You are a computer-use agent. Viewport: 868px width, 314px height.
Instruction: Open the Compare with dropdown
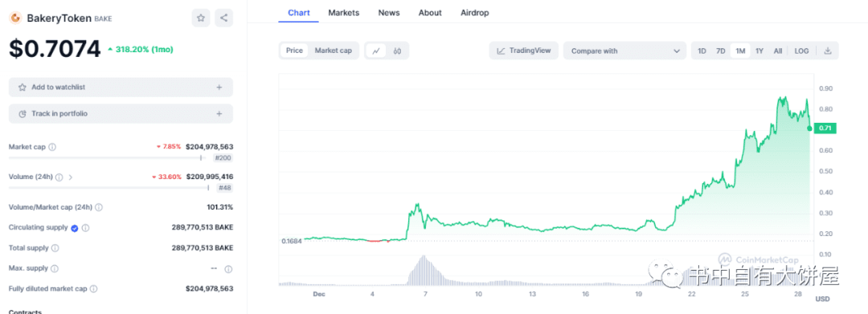[x=625, y=51]
